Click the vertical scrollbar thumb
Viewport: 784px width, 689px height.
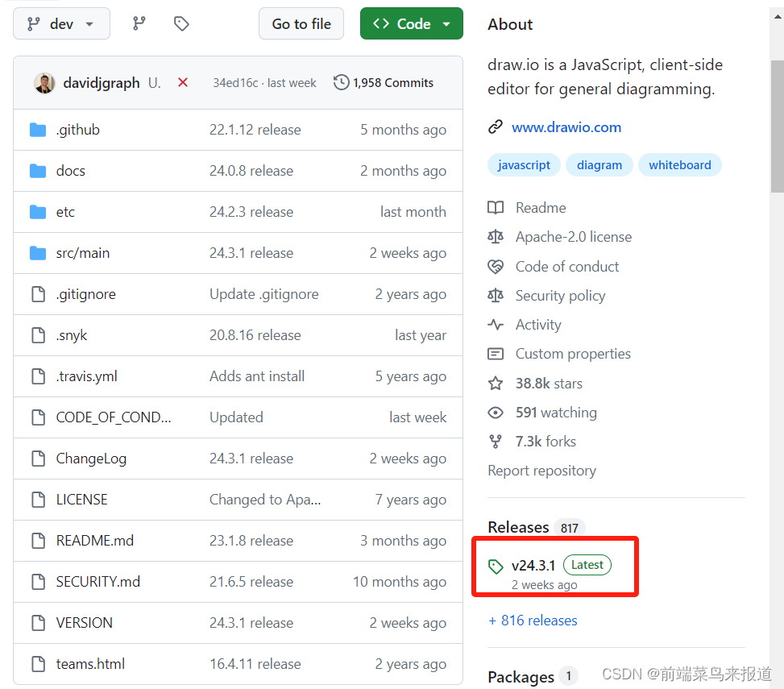pyautogui.click(x=778, y=126)
